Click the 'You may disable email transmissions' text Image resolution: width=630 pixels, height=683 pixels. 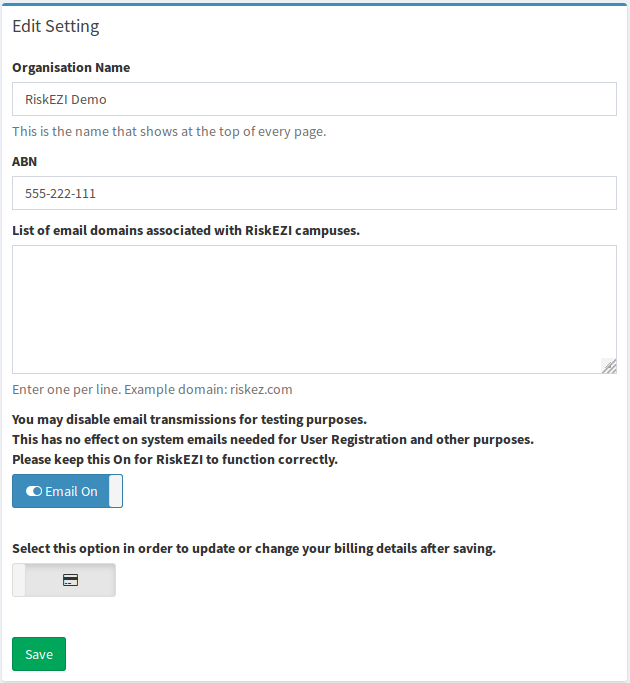190,419
